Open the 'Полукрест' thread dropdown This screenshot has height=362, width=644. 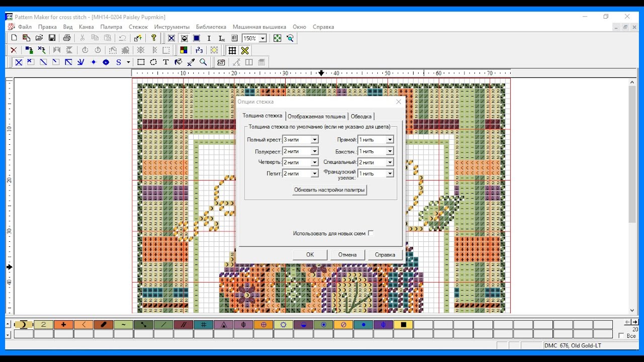[314, 151]
